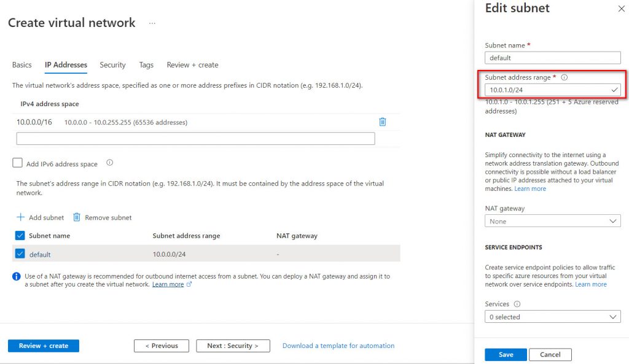The width and height of the screenshot is (629, 364).
Task: Click the info icon next to Add IPv6 address space
Action: (108, 164)
